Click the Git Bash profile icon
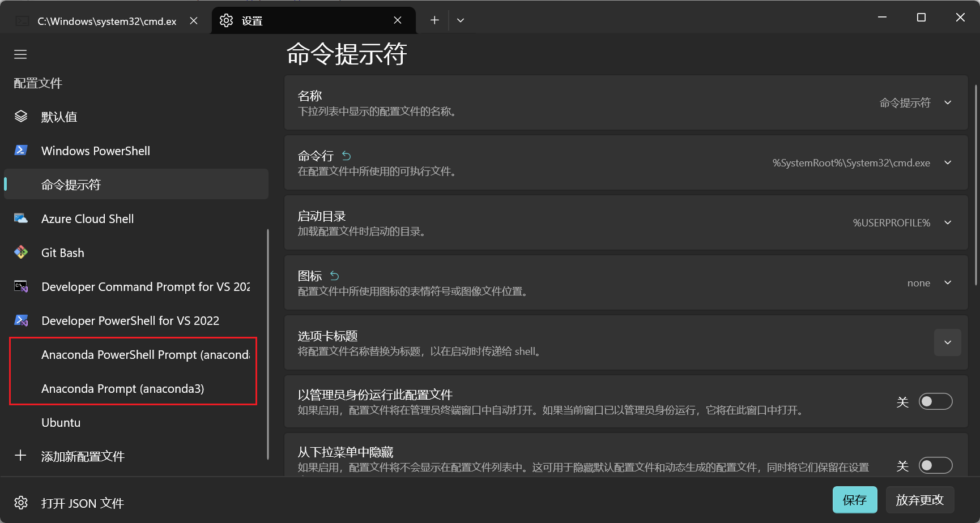 click(21, 252)
